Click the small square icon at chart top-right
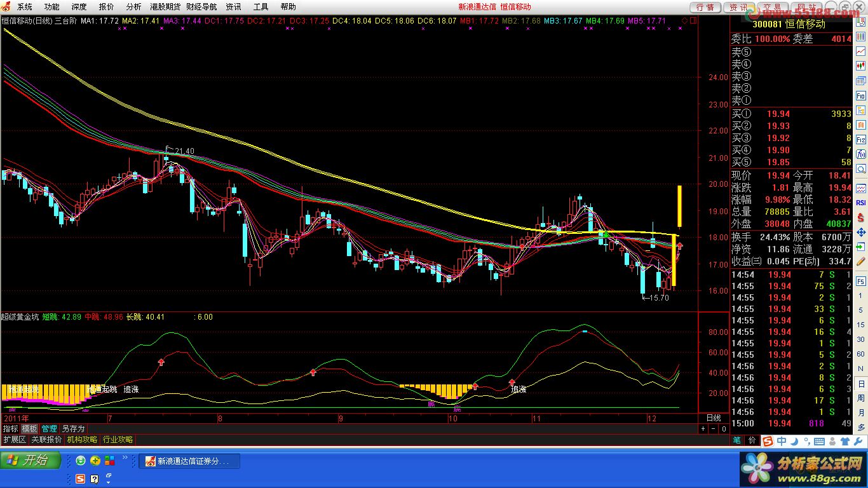Viewport: 868px width, 488px height. [x=694, y=20]
